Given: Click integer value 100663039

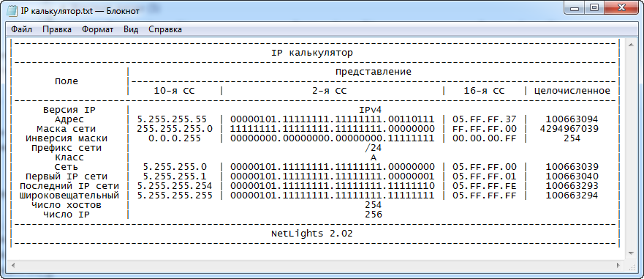Looking at the screenshot, I should 572,167.
